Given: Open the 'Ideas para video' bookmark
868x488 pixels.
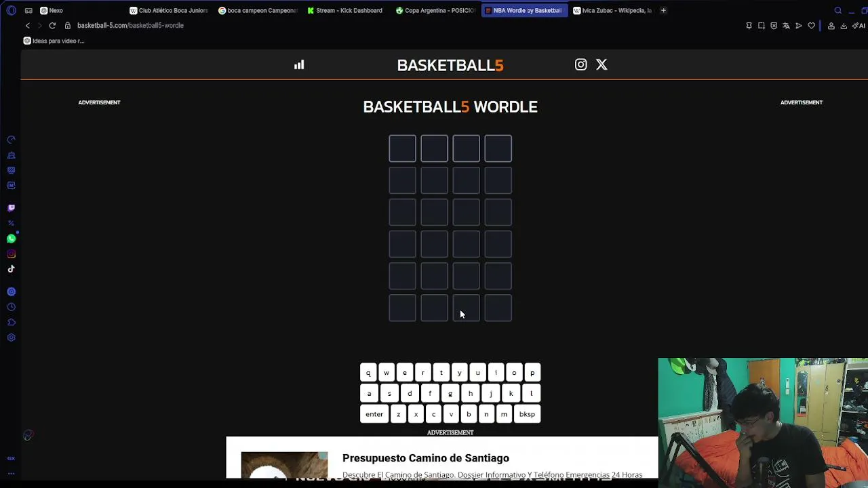Looking at the screenshot, I should [54, 41].
